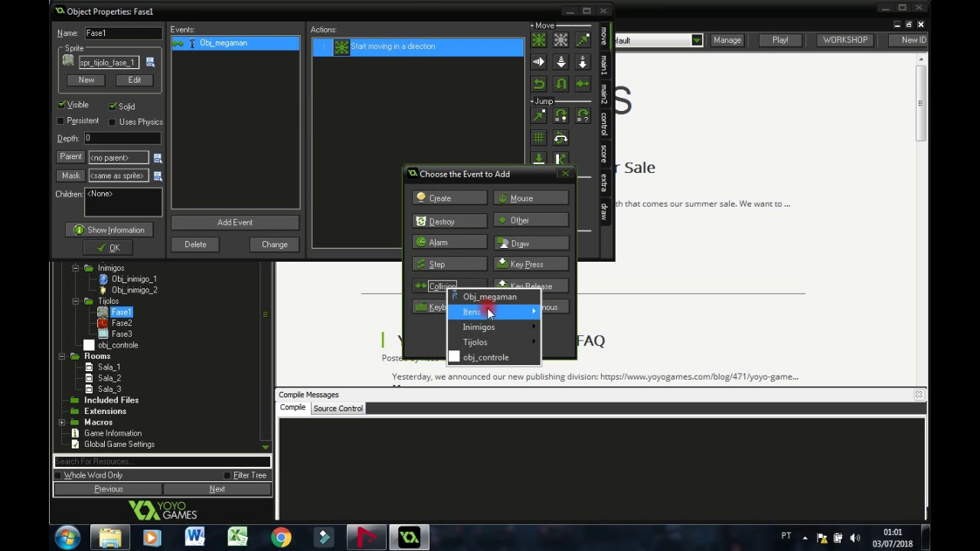Collapse the Inimigos folder in tree
The image size is (980, 551).
75,268
